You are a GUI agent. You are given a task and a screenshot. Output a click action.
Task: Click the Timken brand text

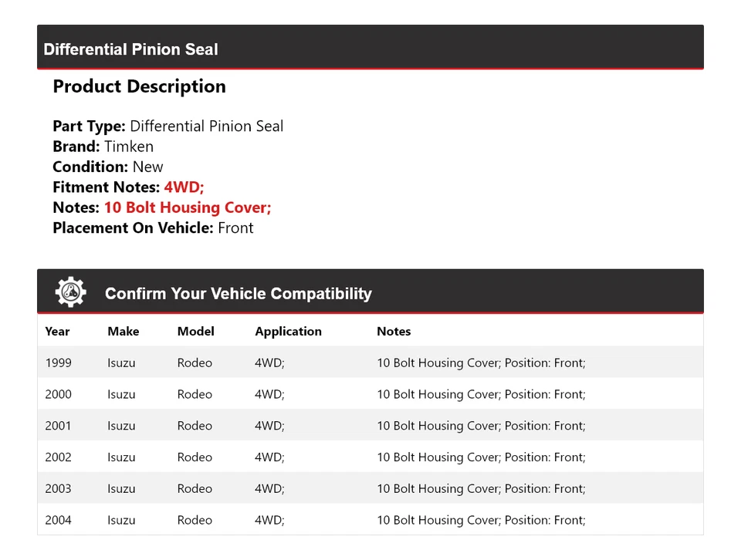click(x=129, y=147)
